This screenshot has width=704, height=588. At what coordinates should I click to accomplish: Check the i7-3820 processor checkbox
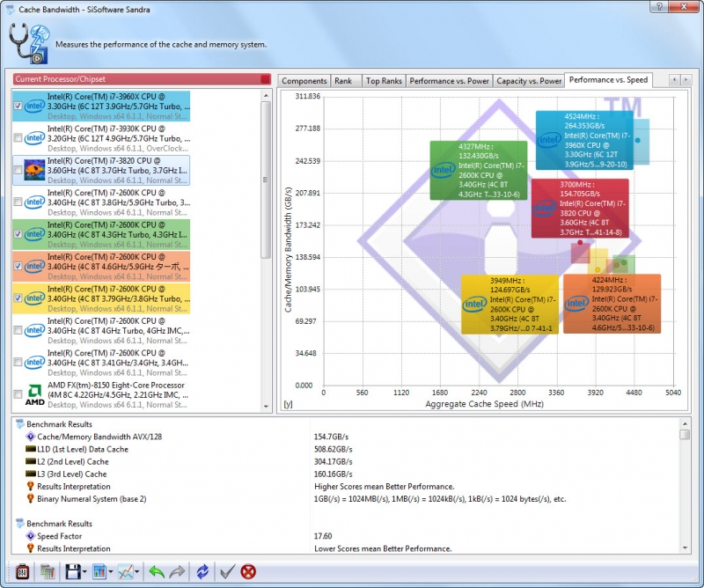click(x=18, y=170)
